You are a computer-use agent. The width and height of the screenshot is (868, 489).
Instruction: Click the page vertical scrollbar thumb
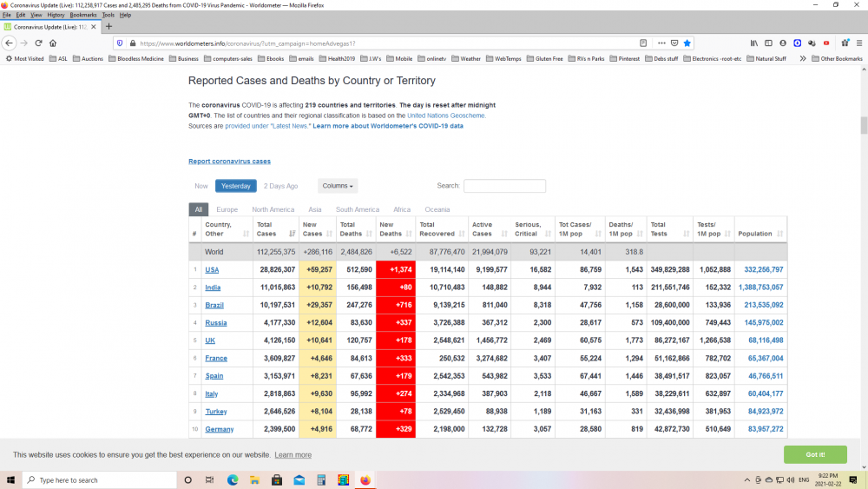pos(864,125)
